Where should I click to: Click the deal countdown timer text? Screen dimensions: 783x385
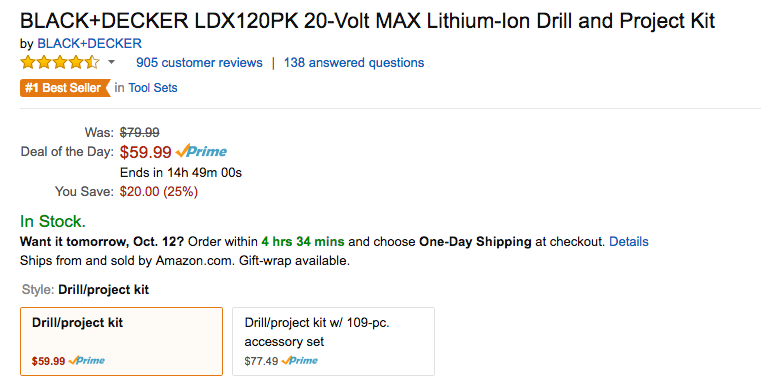[x=181, y=173]
